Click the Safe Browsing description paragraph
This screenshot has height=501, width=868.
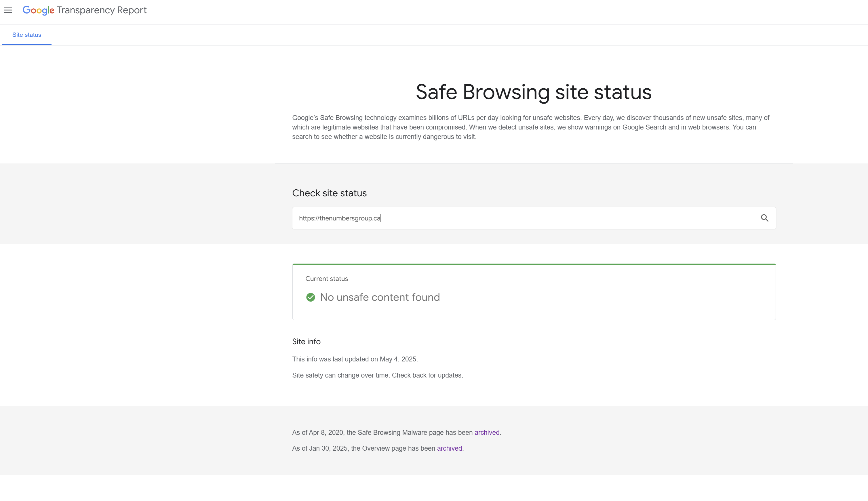click(x=530, y=127)
